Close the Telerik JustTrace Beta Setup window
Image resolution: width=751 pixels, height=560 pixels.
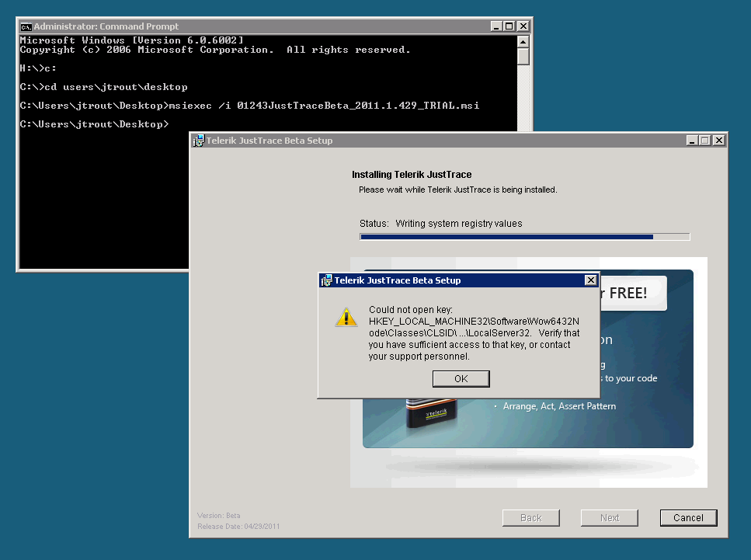719,141
